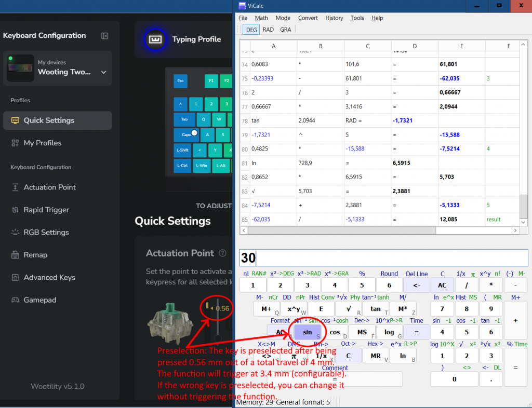
Task: Collapse the Keyboard Configuration sidebar panel
Action: (105, 36)
